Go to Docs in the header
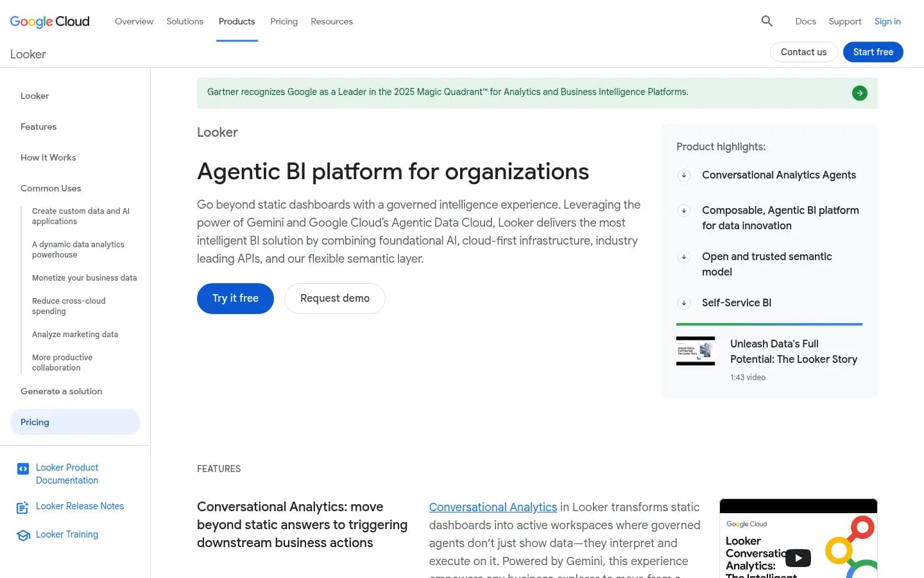The image size is (924, 578). coord(805,21)
